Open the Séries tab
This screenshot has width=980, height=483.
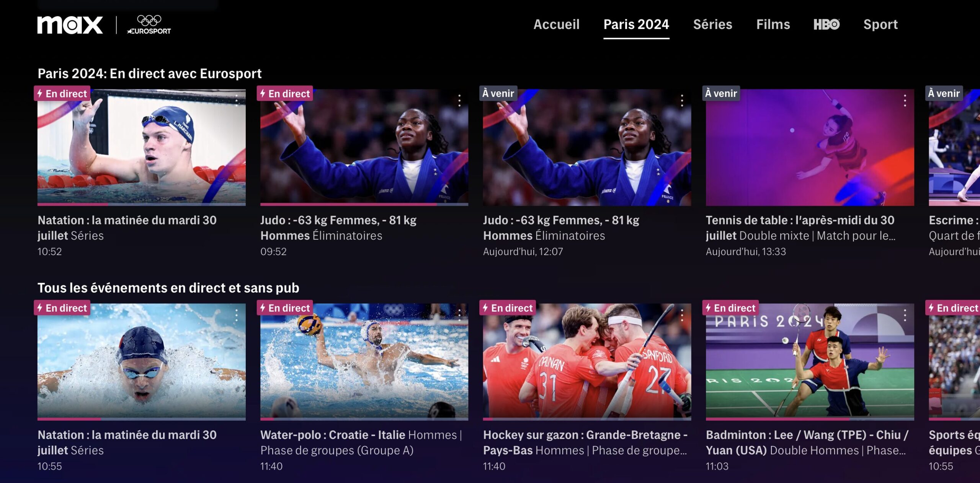click(x=713, y=24)
